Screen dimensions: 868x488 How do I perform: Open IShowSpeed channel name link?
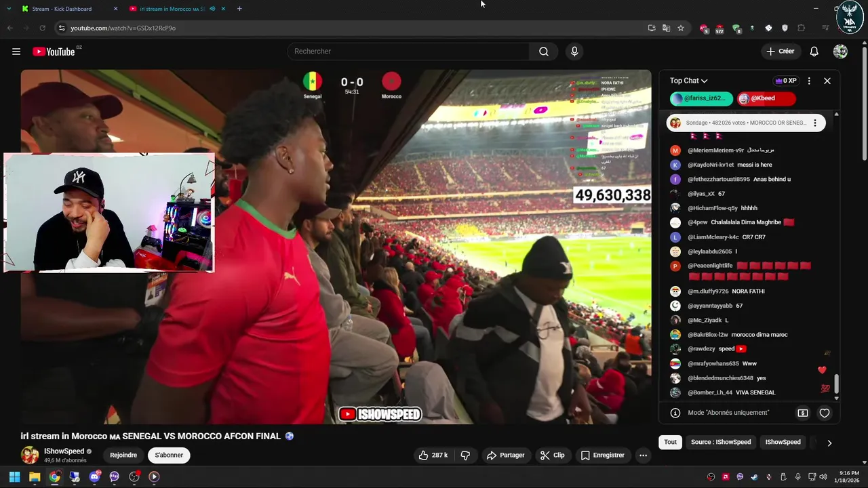point(64,451)
